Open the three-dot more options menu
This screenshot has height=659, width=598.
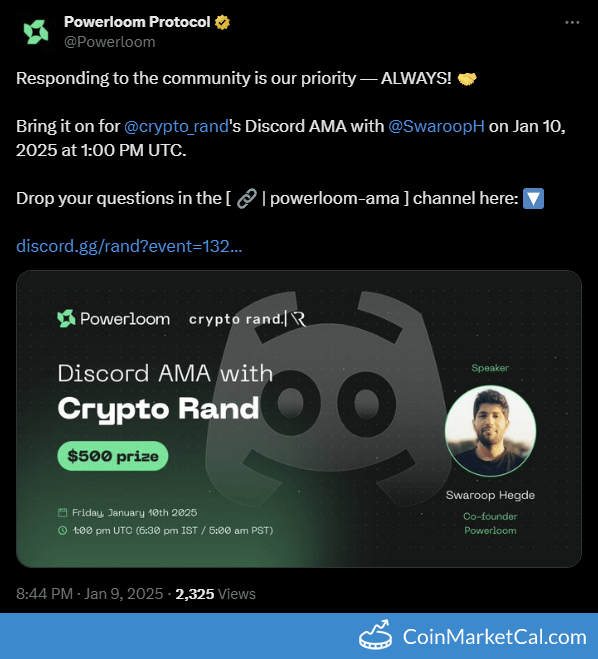click(572, 23)
